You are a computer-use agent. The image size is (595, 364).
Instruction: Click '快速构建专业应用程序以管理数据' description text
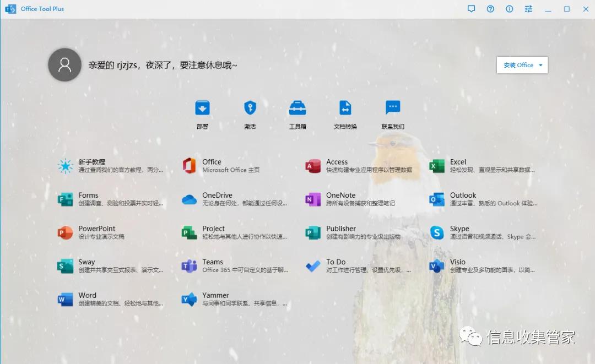369,170
